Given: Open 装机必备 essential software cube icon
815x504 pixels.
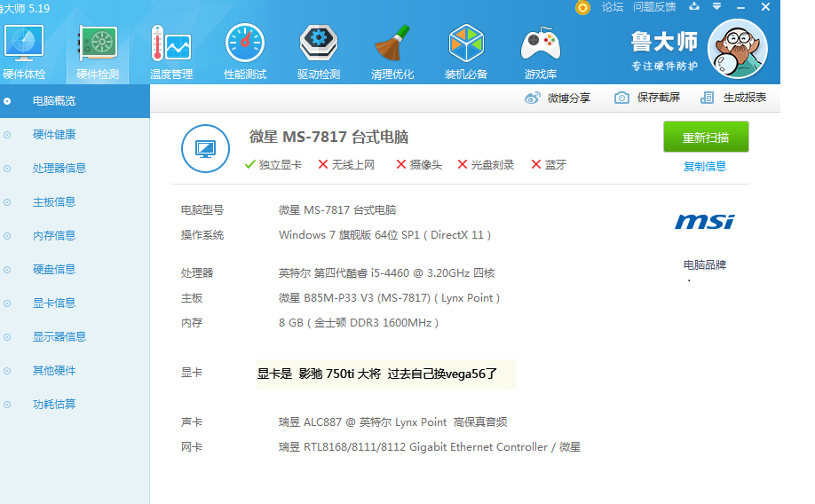Looking at the screenshot, I should (466, 52).
